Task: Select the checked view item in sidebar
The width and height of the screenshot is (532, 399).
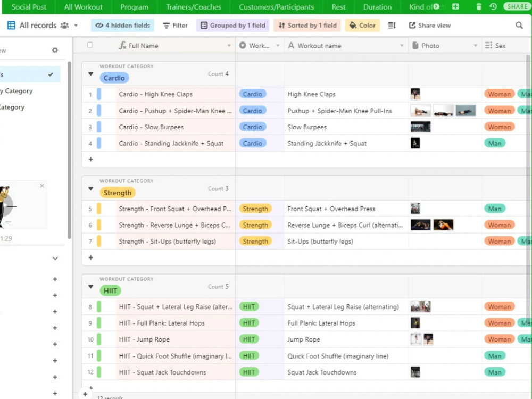Action: (30, 74)
